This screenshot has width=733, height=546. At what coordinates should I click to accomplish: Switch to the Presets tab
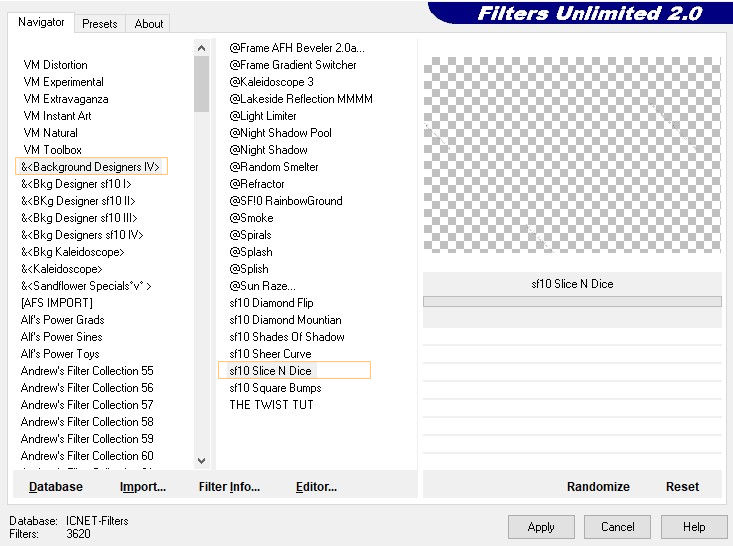[100, 24]
